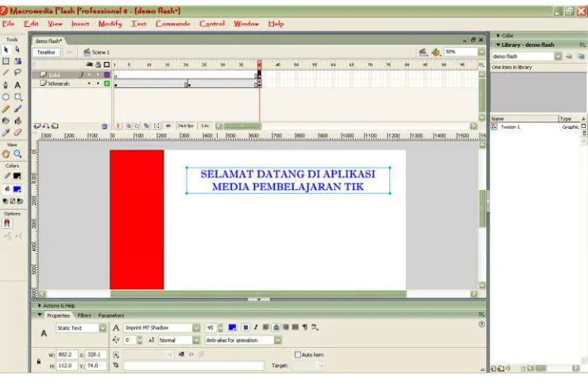Open the Modify menu
588x383 pixels.
click(x=110, y=24)
